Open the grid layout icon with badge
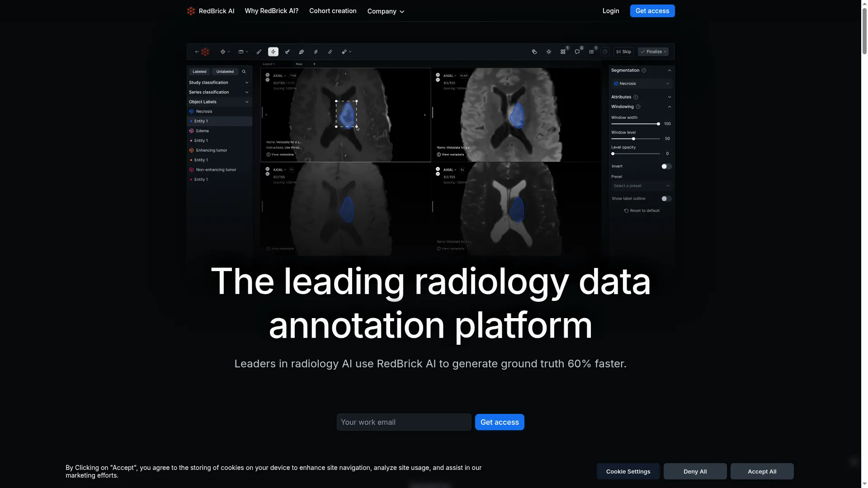This screenshot has width=868, height=488. coord(563,52)
